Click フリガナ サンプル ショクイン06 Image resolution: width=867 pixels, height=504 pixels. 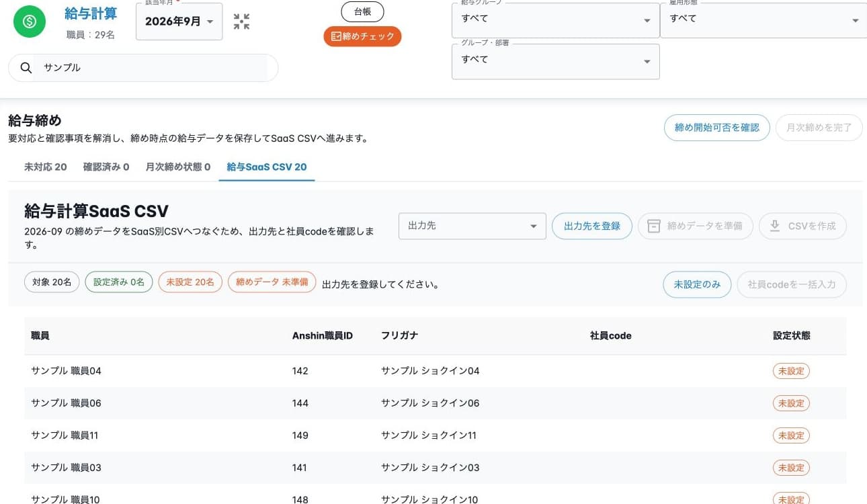click(x=430, y=403)
